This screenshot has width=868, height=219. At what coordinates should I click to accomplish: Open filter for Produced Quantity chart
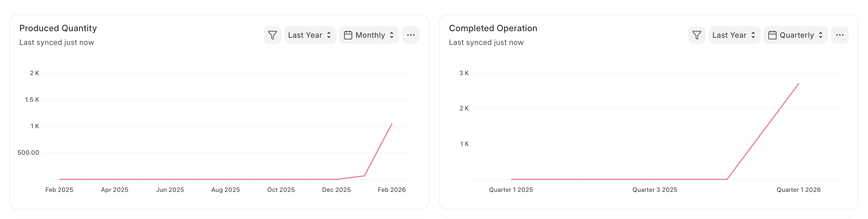pyautogui.click(x=272, y=35)
